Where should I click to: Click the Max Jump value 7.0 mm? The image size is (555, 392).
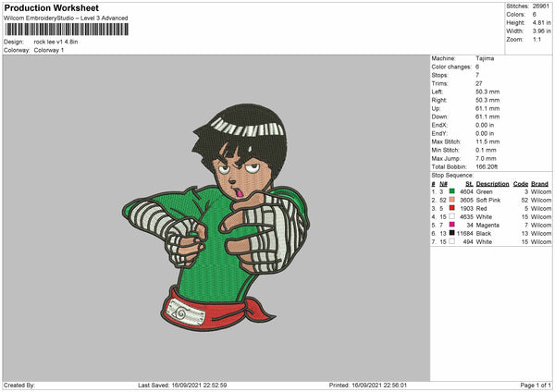tap(486, 158)
